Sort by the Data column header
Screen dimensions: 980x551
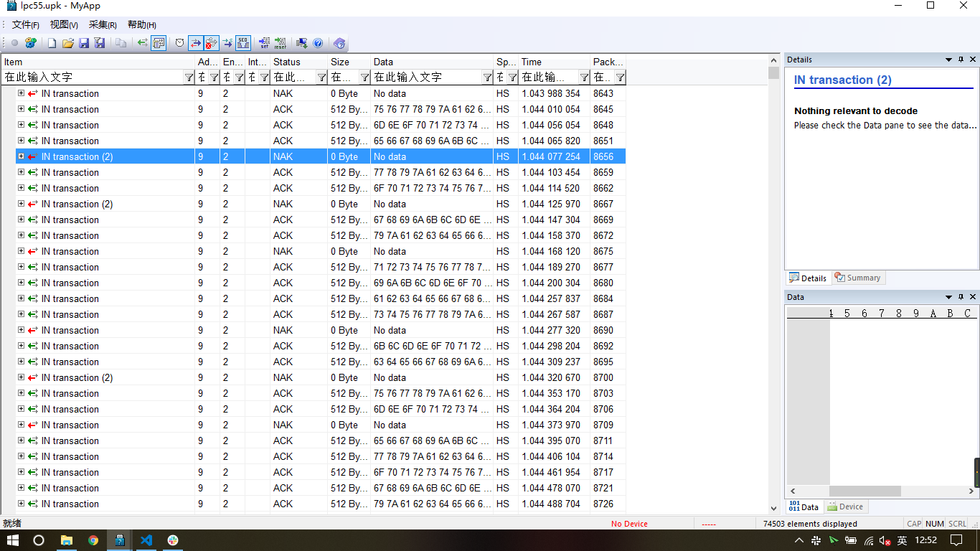click(432, 62)
